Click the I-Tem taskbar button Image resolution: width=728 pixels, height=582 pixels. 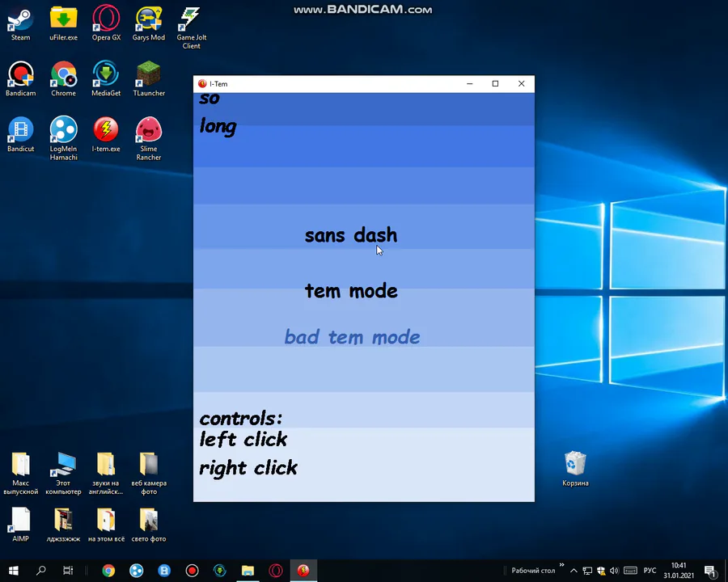click(x=303, y=571)
